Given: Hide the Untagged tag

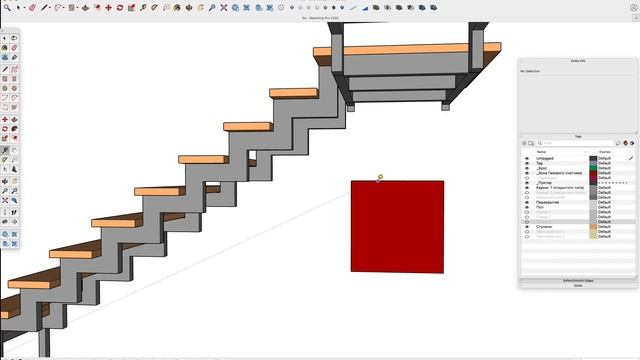Looking at the screenshot, I should click(x=527, y=158).
